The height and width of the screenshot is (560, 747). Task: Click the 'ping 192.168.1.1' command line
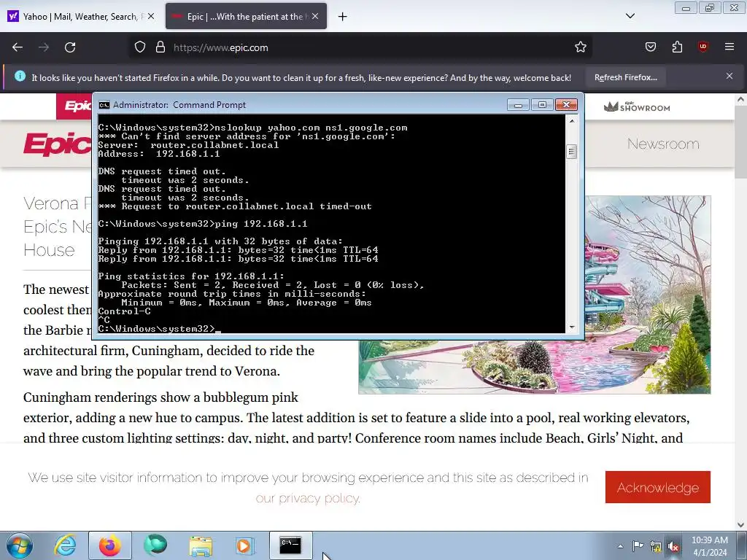[x=203, y=223]
